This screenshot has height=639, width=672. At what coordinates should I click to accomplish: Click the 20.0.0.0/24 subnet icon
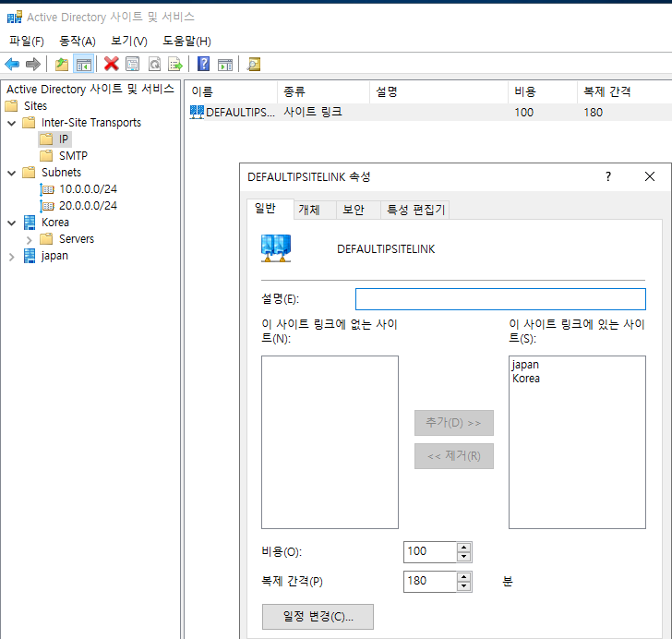click(47, 206)
